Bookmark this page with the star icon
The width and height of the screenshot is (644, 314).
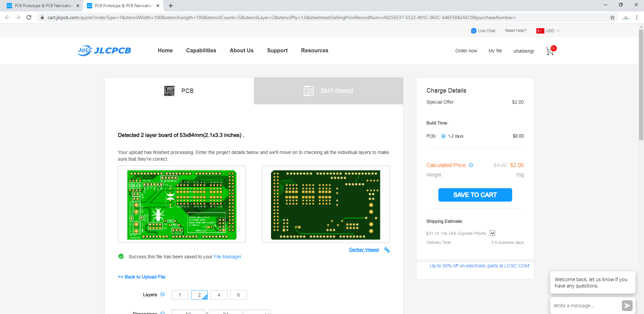(x=612, y=17)
